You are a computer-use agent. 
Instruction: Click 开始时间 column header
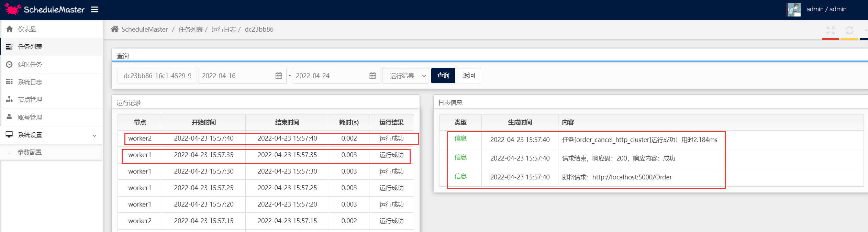pyautogui.click(x=204, y=122)
